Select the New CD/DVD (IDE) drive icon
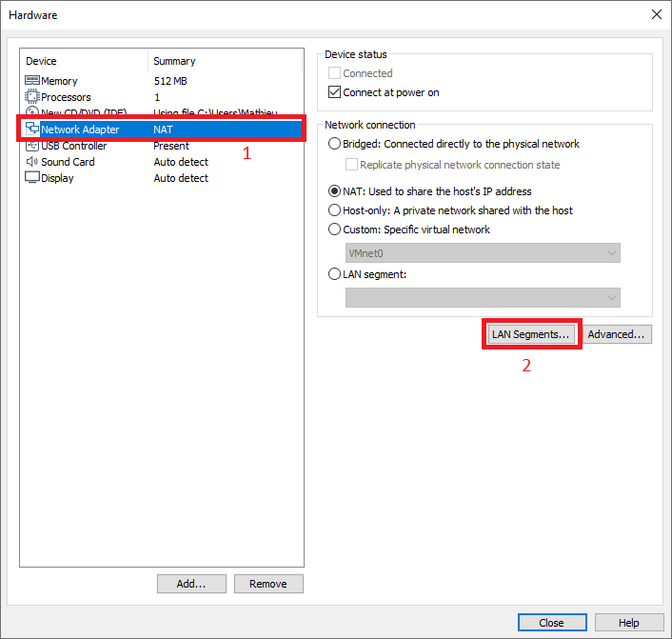Viewport: 672px width, 639px height. [31, 113]
